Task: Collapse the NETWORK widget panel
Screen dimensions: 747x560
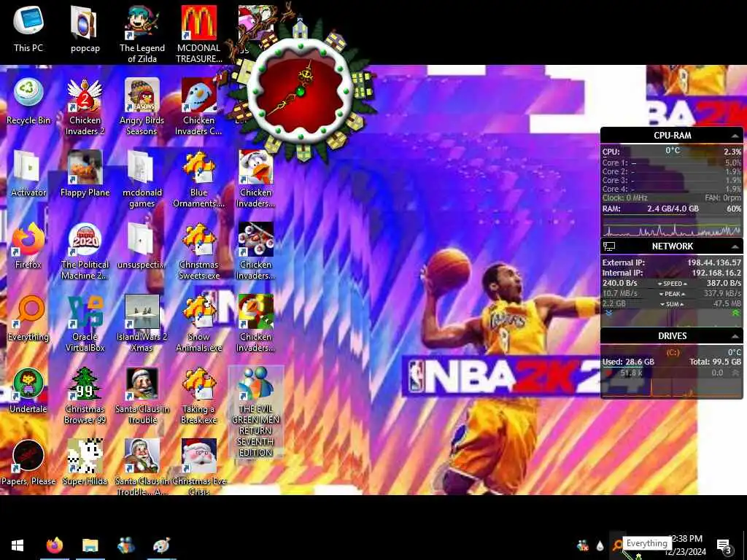Action: 735,246
